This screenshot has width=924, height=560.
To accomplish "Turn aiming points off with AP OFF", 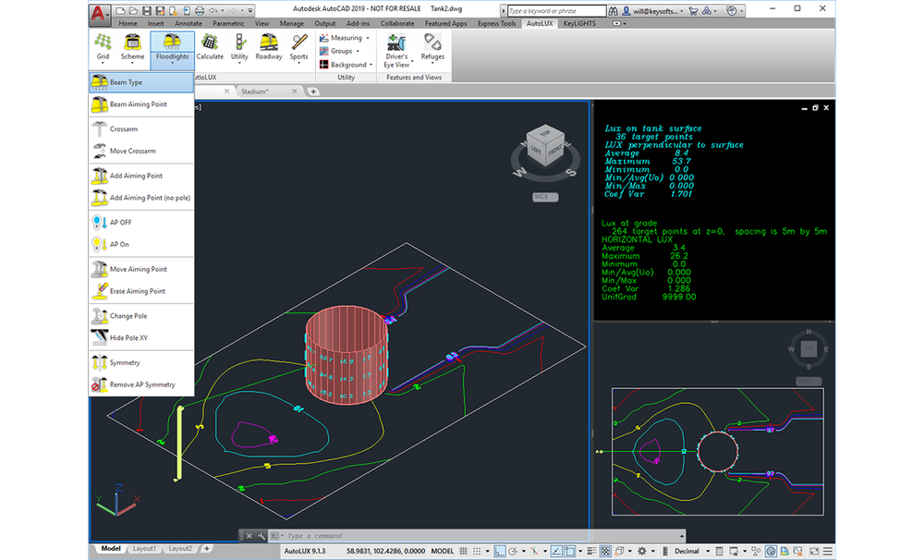I will (x=141, y=222).
